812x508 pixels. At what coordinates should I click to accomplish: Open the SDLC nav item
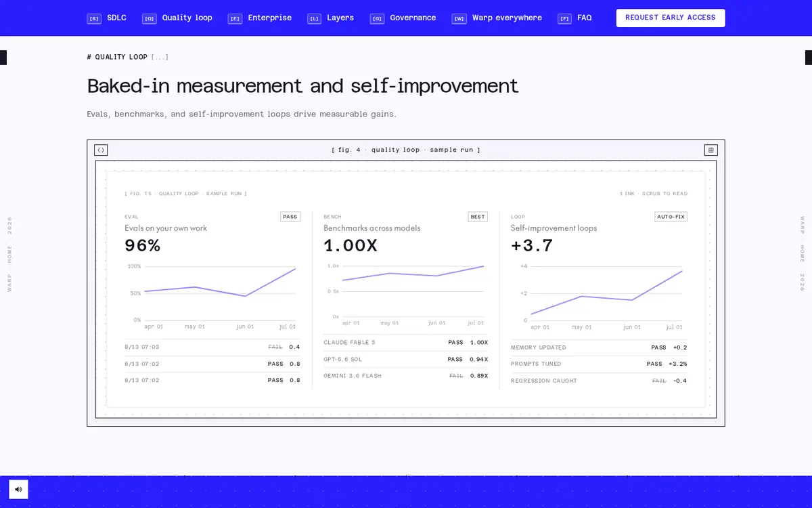point(116,18)
